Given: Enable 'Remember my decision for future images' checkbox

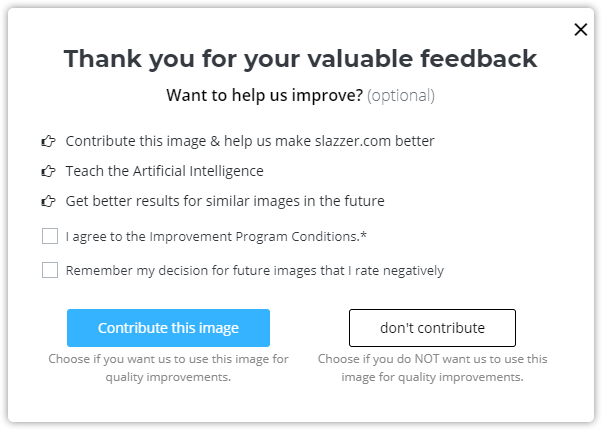Looking at the screenshot, I should pyautogui.click(x=50, y=270).
